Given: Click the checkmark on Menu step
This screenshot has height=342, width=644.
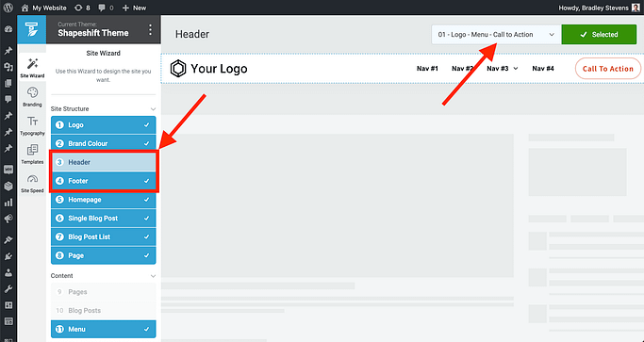Looking at the screenshot, I should (147, 329).
